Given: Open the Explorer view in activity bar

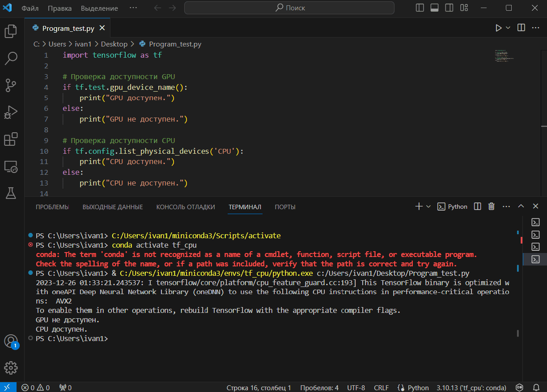Looking at the screenshot, I should [11, 31].
